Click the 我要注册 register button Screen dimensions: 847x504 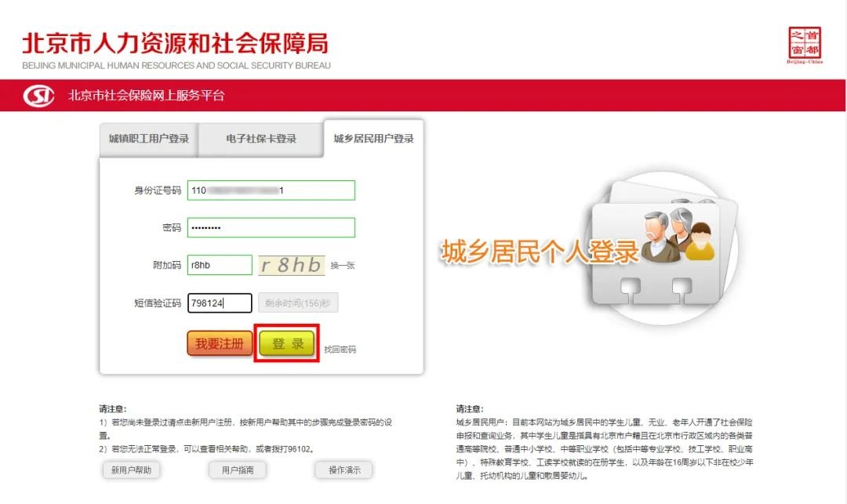point(220,344)
